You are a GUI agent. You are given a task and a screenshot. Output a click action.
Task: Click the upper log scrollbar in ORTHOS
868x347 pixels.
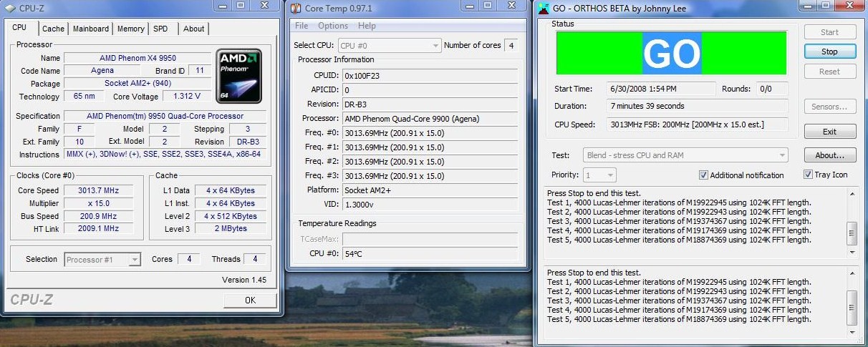pos(852,223)
